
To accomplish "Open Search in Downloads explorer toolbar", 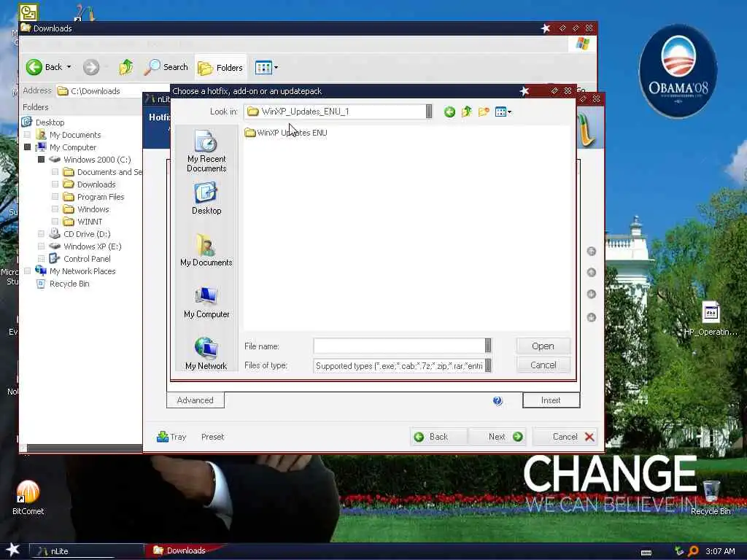I will coord(166,67).
